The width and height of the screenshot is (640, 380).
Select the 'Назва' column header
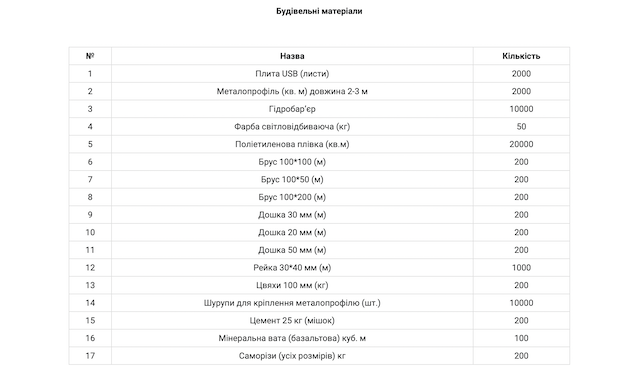(292, 56)
